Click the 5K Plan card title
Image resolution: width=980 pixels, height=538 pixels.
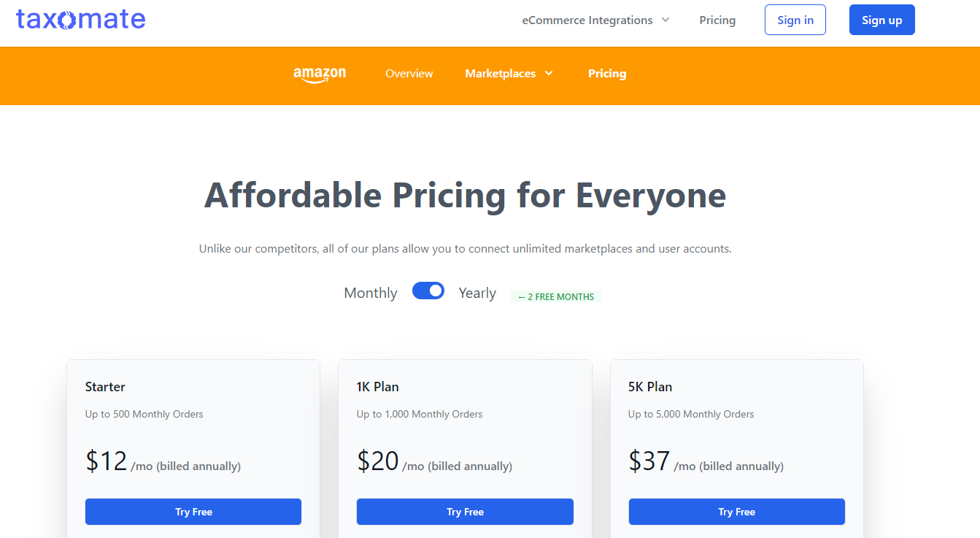point(650,387)
